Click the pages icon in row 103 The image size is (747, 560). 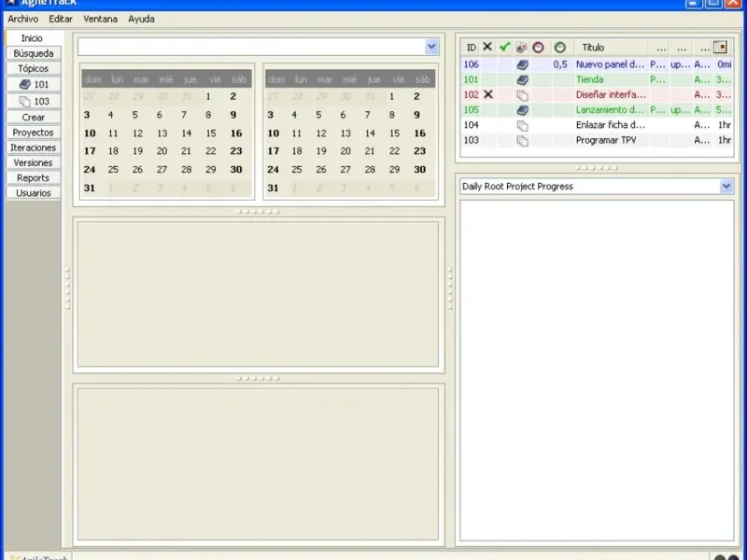coord(523,141)
